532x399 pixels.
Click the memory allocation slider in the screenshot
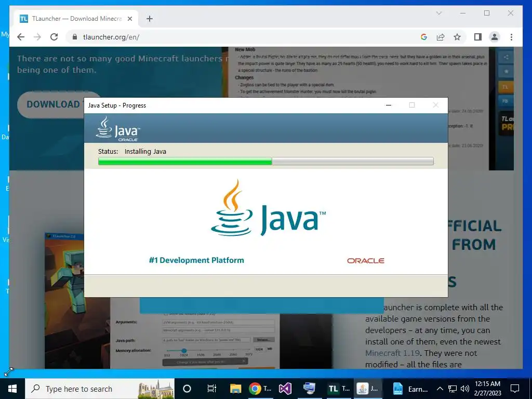pyautogui.click(x=208, y=350)
